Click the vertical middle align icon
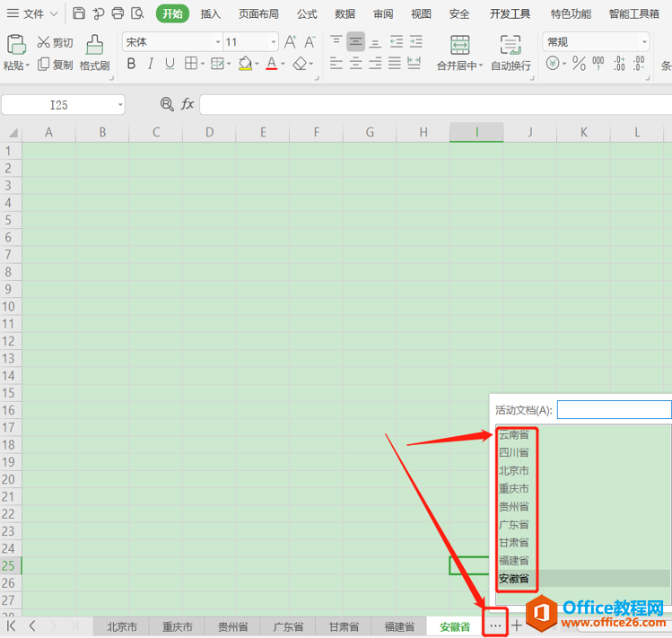 click(355, 41)
